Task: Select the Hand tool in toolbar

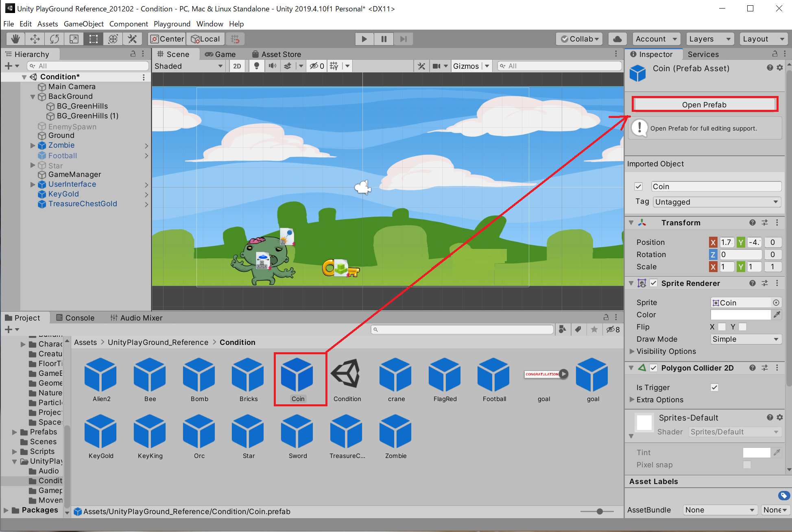Action: point(15,39)
